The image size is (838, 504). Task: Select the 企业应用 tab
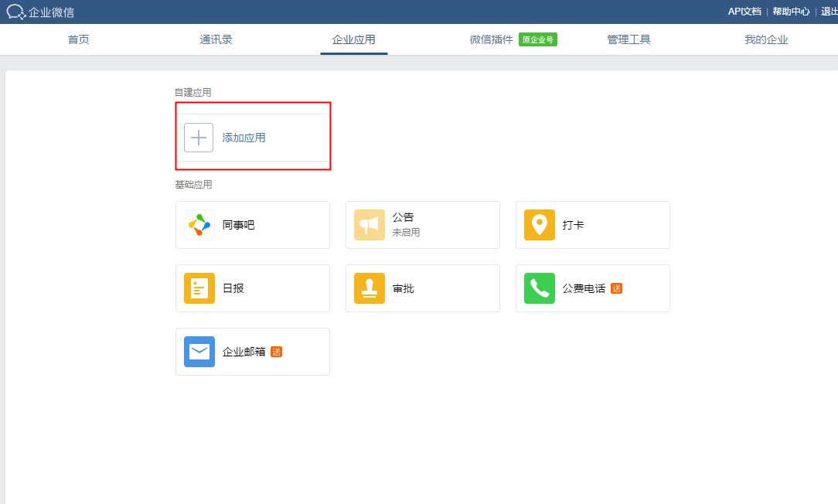point(353,39)
